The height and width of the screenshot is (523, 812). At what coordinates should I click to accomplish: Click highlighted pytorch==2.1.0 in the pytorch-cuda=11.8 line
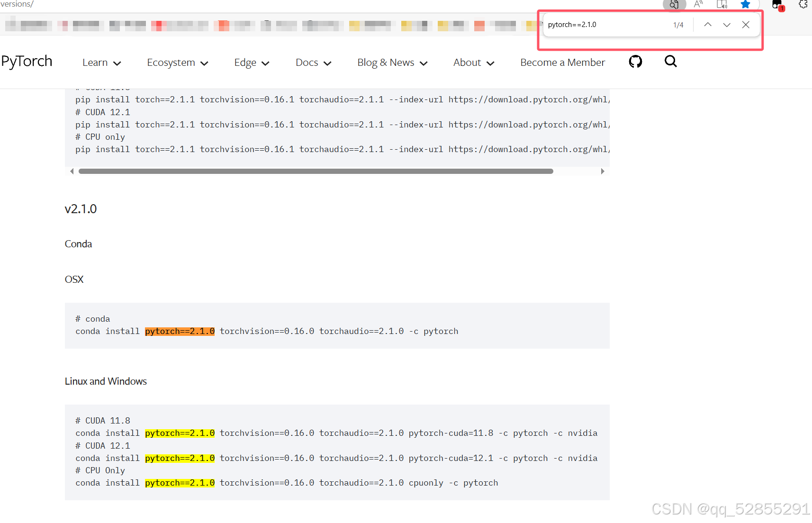tap(180, 433)
